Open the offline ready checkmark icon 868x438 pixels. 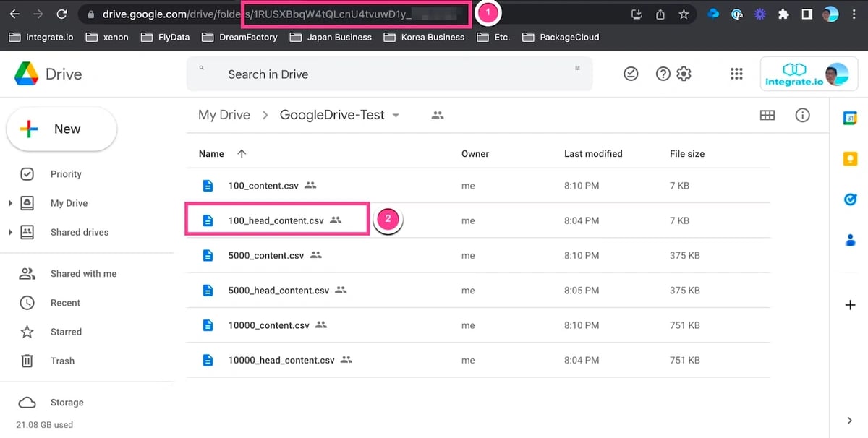click(x=631, y=74)
